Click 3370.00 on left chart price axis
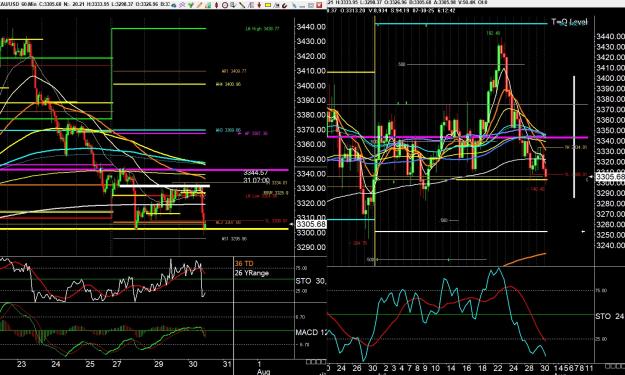The width and height of the screenshot is (625, 375). coord(311,130)
